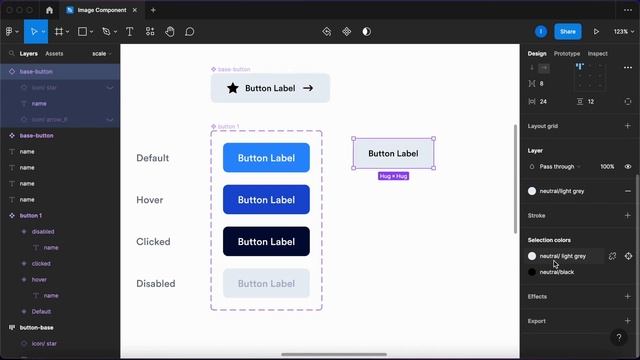This screenshot has height=360, width=640.
Task: Open the Assets tab
Action: [54, 53]
